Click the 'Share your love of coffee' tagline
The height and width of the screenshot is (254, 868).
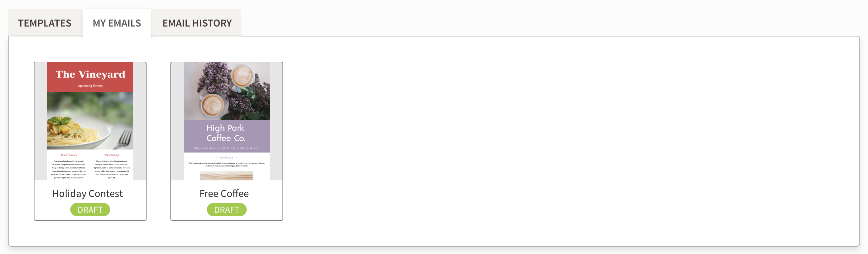coord(226,148)
